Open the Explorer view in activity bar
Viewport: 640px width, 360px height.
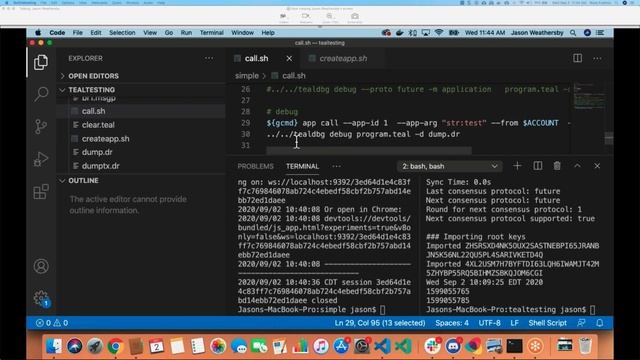tap(41, 62)
